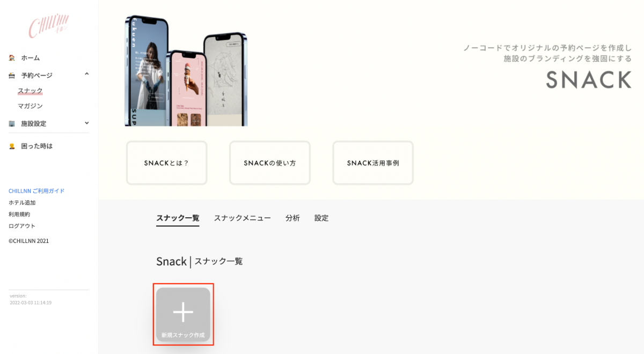Screen dimensions: 644x354
Task: Switch to the スナックメニュー tab
Action: click(242, 218)
